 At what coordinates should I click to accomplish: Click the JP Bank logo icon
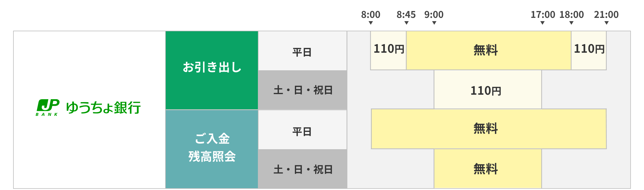click(x=47, y=107)
